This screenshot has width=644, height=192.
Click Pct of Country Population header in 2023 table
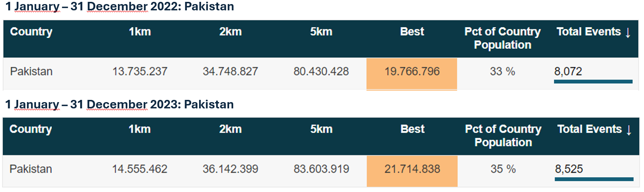click(503, 135)
